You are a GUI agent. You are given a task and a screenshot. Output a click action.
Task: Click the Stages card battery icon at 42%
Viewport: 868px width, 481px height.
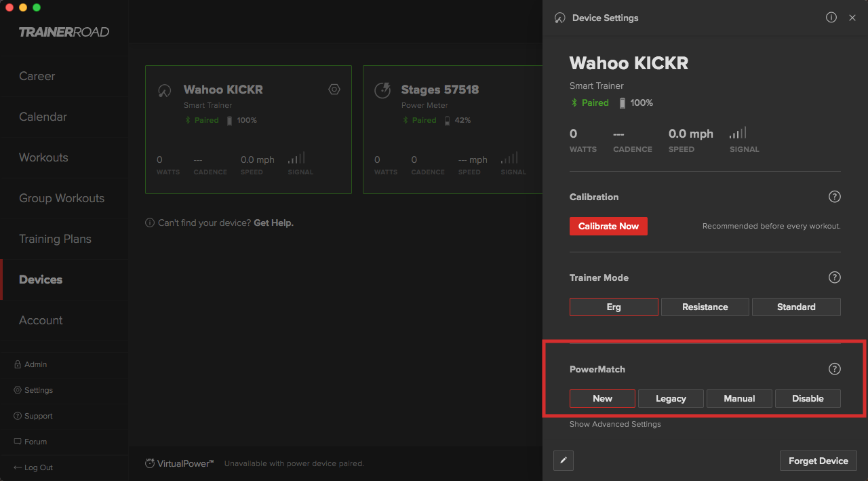447,121
